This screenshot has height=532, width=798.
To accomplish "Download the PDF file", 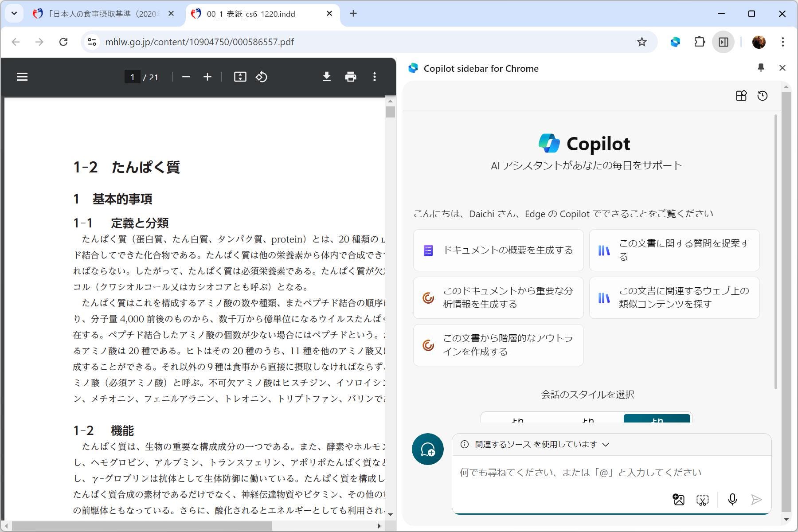I will point(327,77).
